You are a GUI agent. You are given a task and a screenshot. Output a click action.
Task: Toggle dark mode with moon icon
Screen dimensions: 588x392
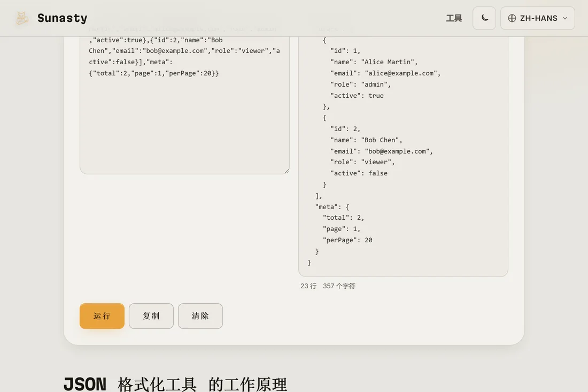click(x=484, y=18)
